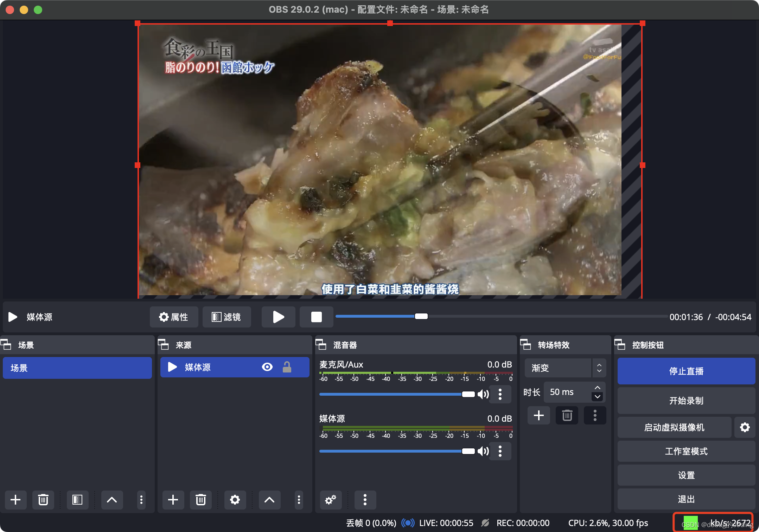Open 媒体源 mixer three-dot options menu
This screenshot has height=532, width=759.
500,451
